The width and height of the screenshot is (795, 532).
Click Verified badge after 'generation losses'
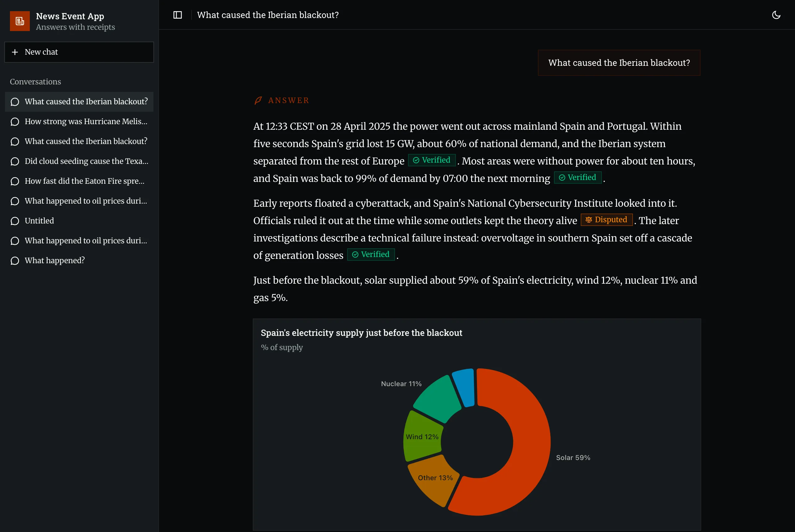pos(371,255)
